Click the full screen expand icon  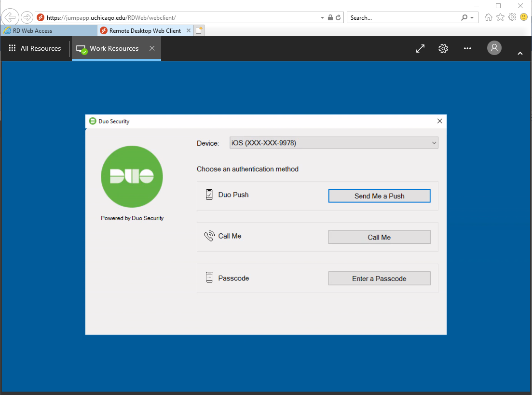coord(420,48)
